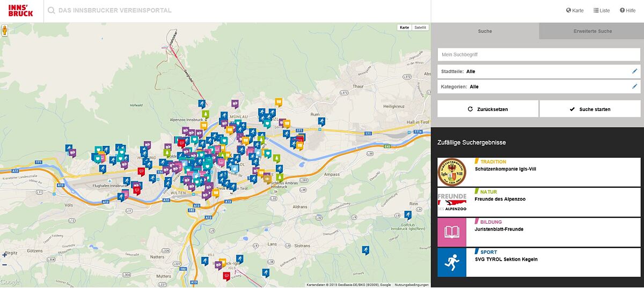Screen dimensions: 644x288
Task: Click the map zoom-in plus button
Action: tap(5, 255)
